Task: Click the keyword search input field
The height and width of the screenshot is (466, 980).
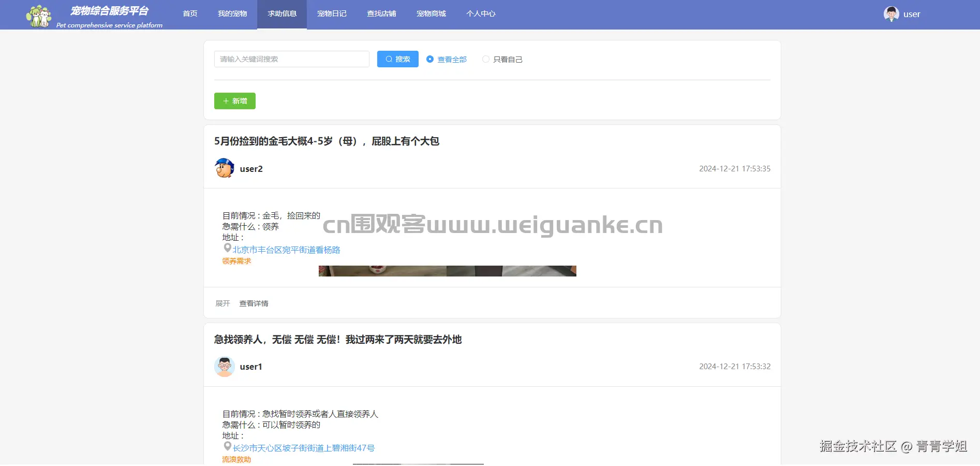Action: coord(291,59)
